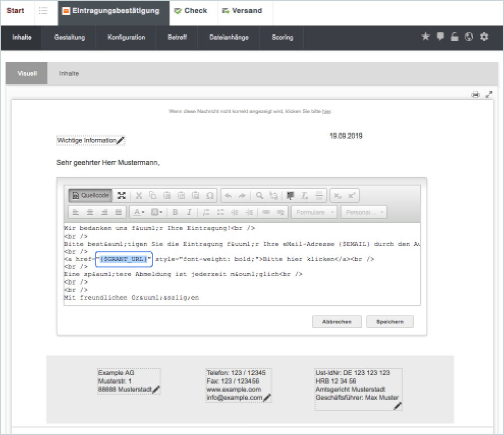Image resolution: width=504 pixels, height=435 pixels.
Task: Click the undo arrow in editor toolbar
Action: click(x=228, y=195)
